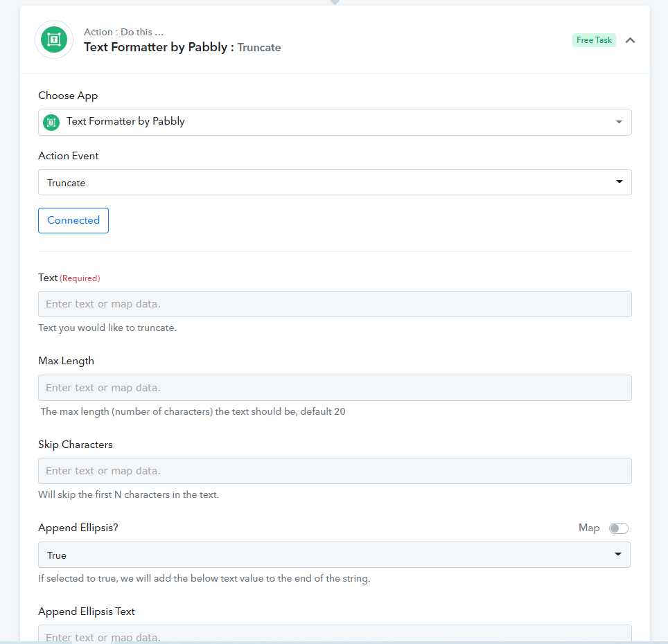The image size is (668, 644).
Task: Click the Action Event dropdown caret
Action: pos(619,181)
